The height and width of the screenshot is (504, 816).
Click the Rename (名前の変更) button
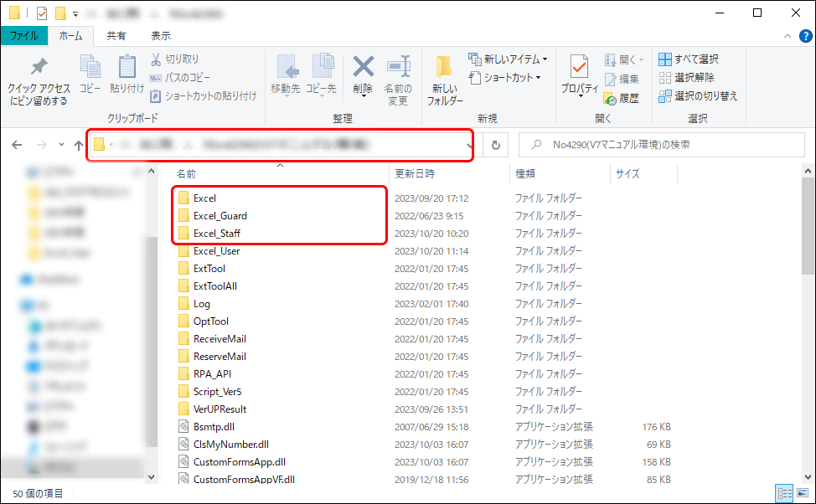click(x=398, y=80)
